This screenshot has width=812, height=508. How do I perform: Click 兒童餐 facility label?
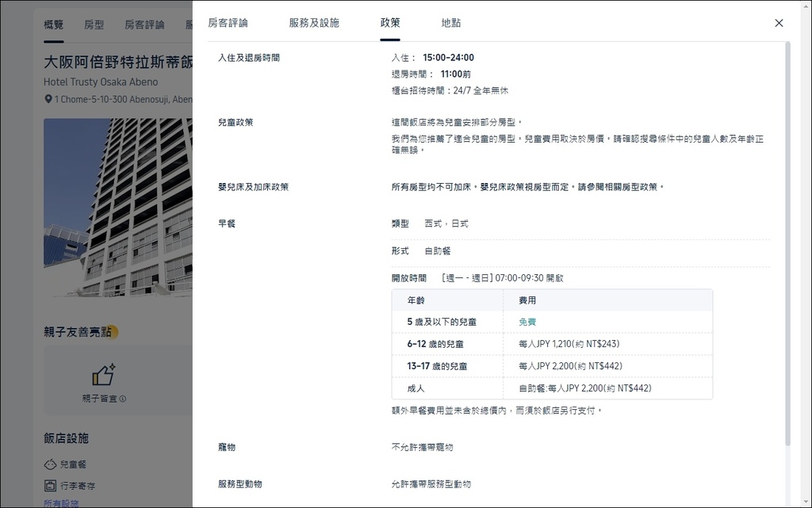tap(73, 464)
